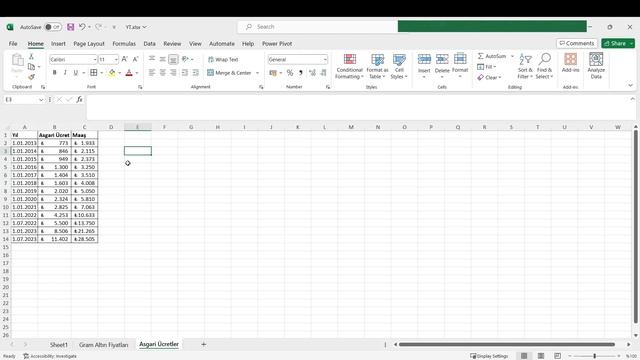Click the Save icon in title bar
The width and height of the screenshot is (640, 360).
point(71,27)
